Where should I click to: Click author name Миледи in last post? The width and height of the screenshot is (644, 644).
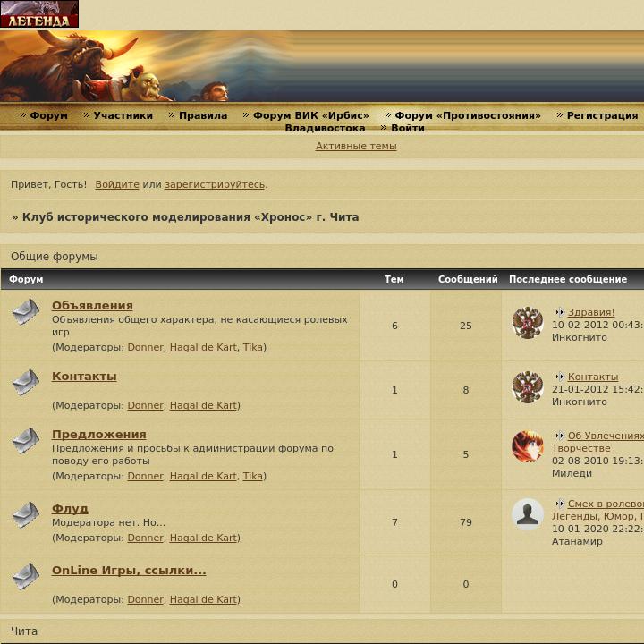coord(572,473)
